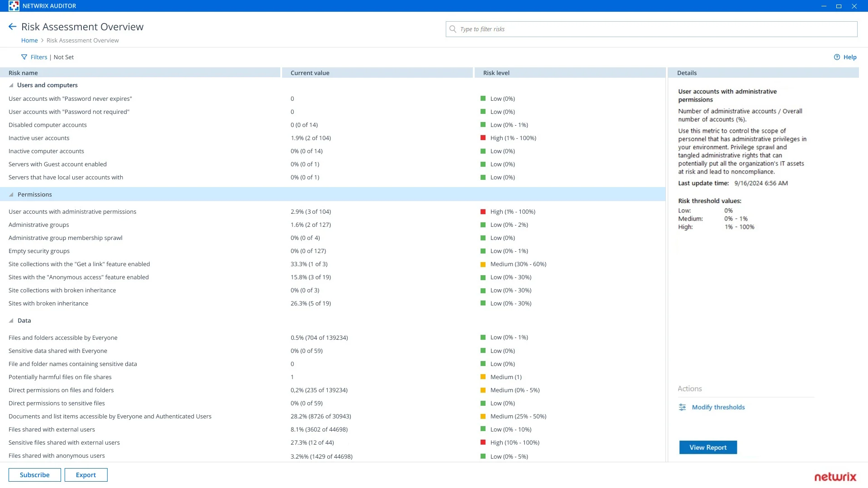Click the Filters funnel icon
Image resolution: width=868 pixels, height=488 pixels.
(x=24, y=57)
